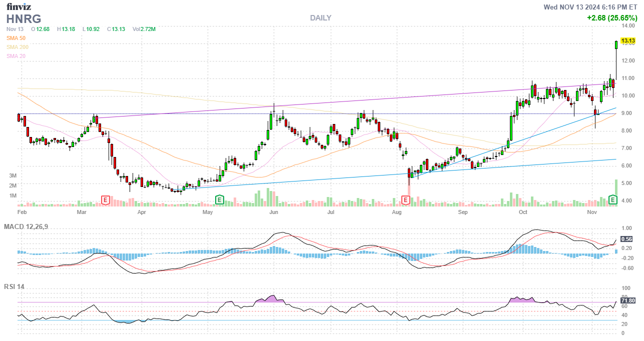Click the 71.80 RSI value tag
Screen dimensions: 644x341
coord(627,300)
